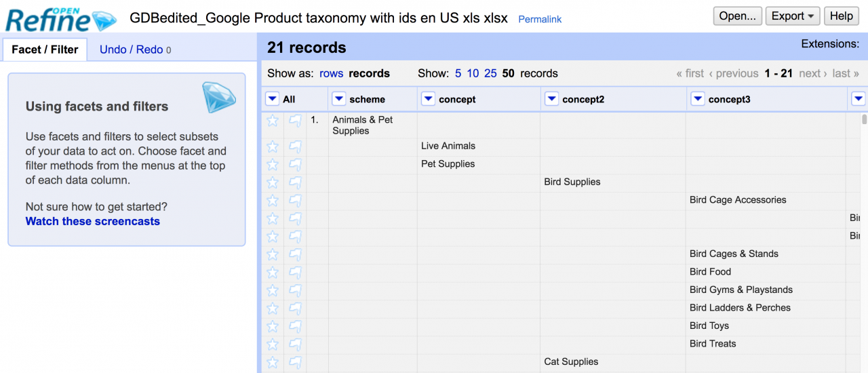Viewport: 868px width, 373px height.
Task: Switch view mode to rows
Action: pyautogui.click(x=332, y=73)
